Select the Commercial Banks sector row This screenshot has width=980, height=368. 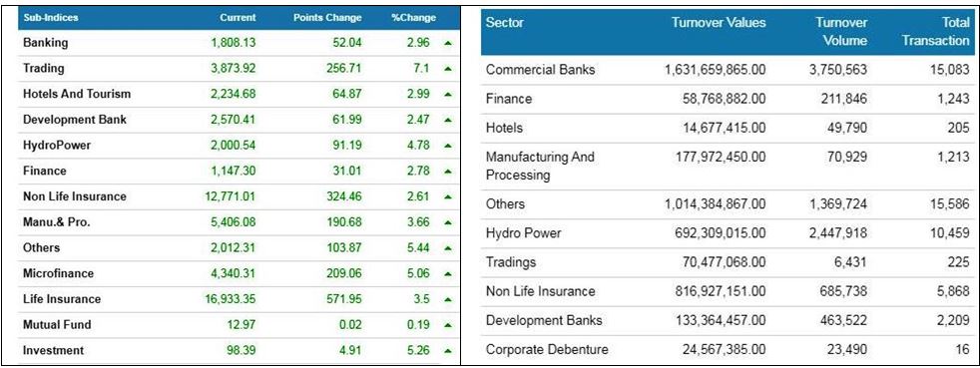pos(728,70)
